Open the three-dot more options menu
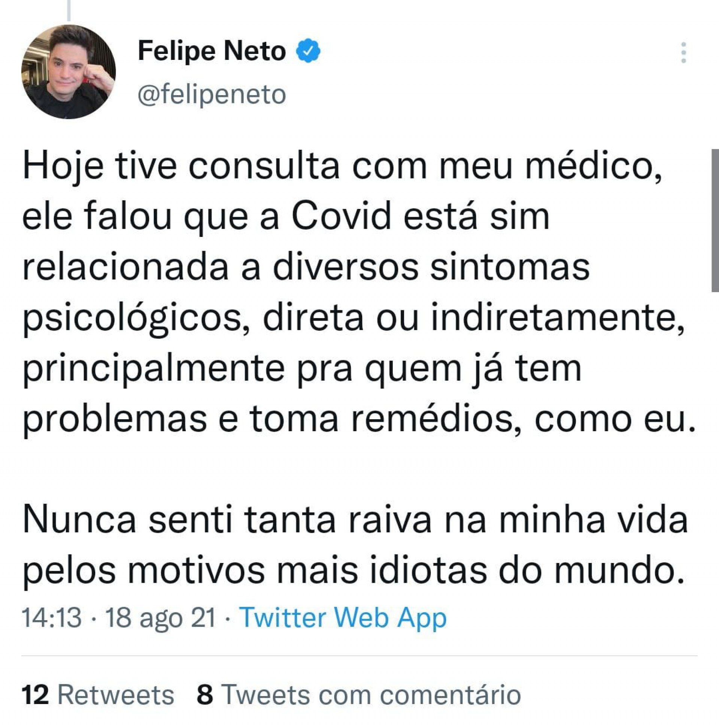The height and width of the screenshot is (728, 719). coord(683,53)
